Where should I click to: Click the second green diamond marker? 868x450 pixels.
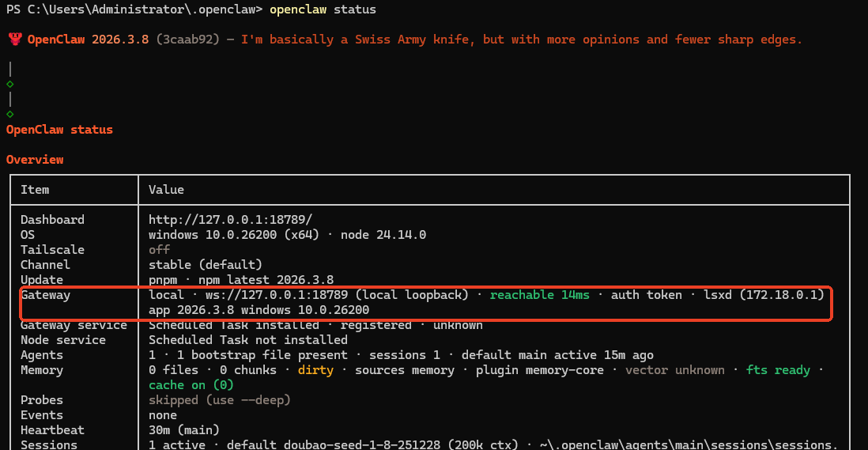coord(9,114)
